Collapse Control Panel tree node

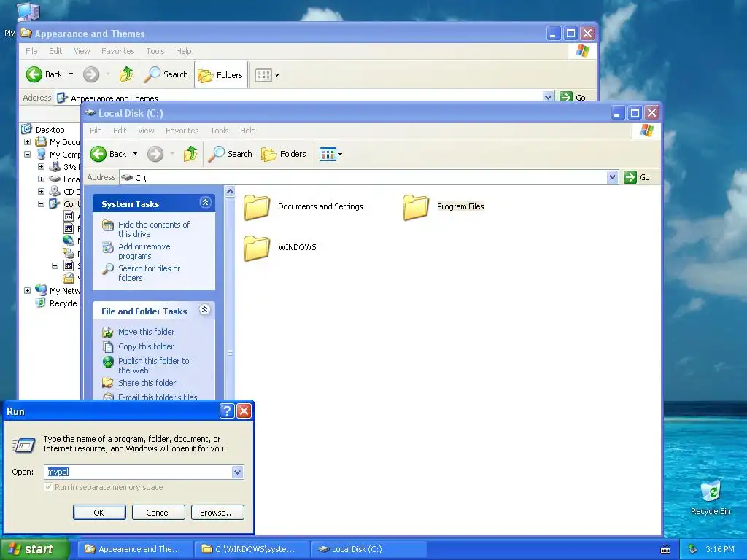(41, 204)
